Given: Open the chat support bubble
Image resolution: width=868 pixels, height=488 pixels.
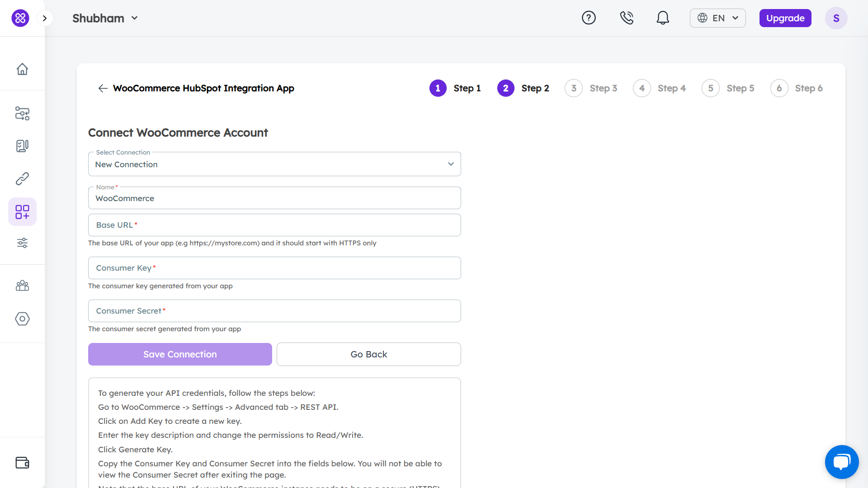Looking at the screenshot, I should click(842, 462).
